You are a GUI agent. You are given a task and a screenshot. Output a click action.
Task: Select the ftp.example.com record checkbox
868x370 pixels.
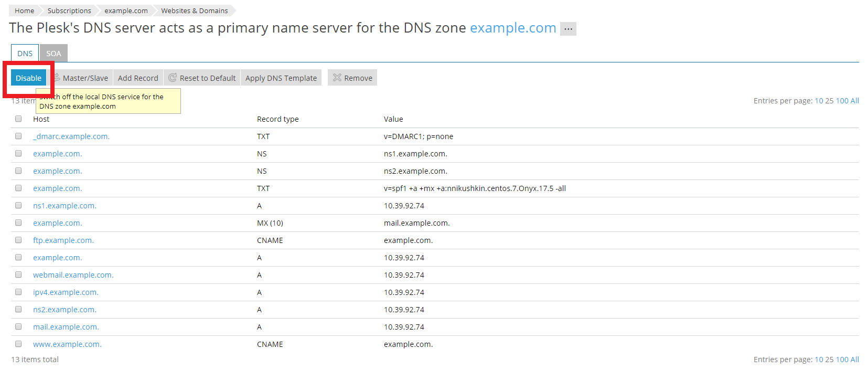18,240
